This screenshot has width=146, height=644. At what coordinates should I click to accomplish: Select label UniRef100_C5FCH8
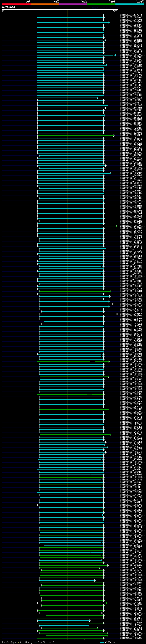[x=131, y=208]
